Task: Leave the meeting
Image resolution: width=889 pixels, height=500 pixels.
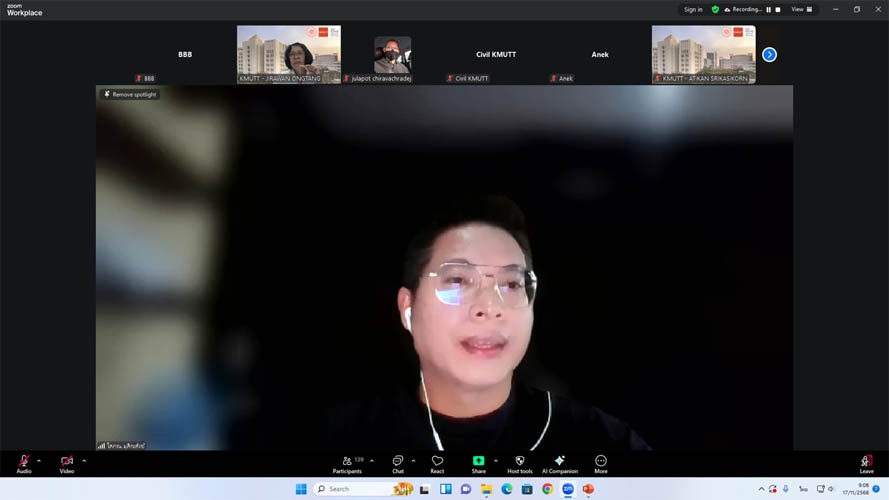Action: point(866,464)
